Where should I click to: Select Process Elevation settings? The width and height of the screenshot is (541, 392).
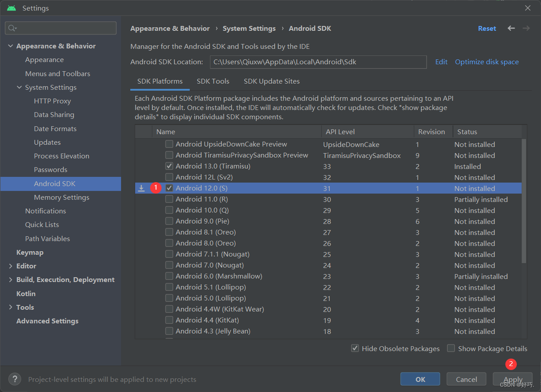[x=62, y=156]
